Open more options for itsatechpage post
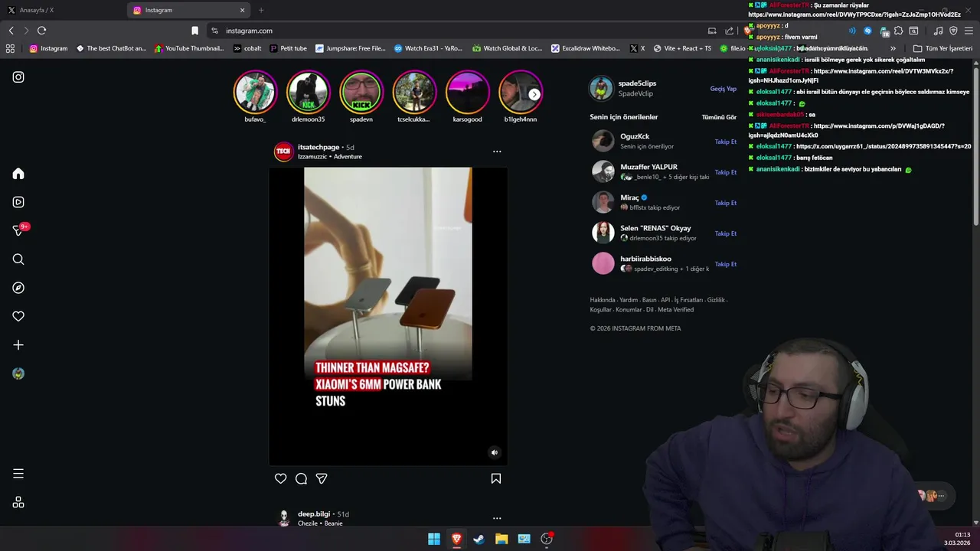 (497, 152)
